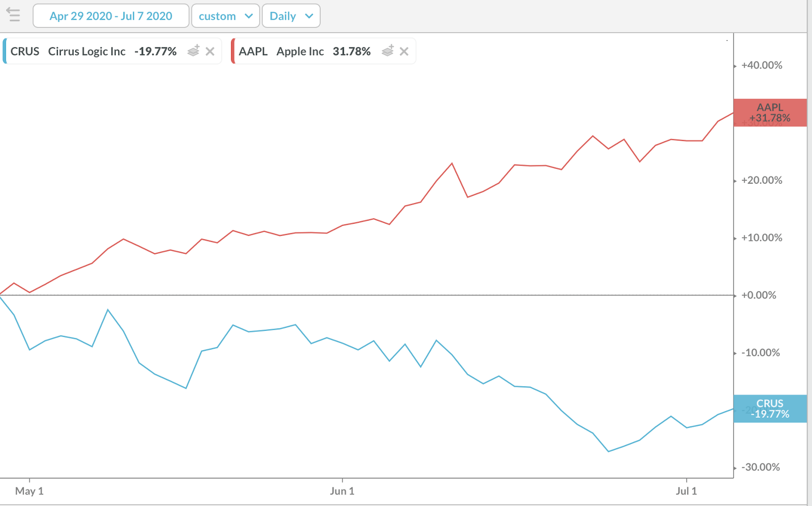Add an overlay indicator to the CRUS series
812x506 pixels.
point(193,51)
